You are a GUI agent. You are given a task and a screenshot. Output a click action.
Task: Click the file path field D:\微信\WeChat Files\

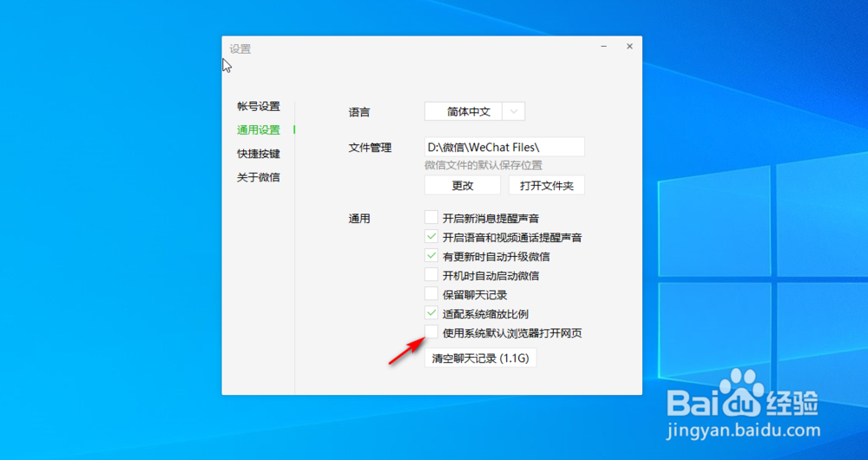point(505,148)
